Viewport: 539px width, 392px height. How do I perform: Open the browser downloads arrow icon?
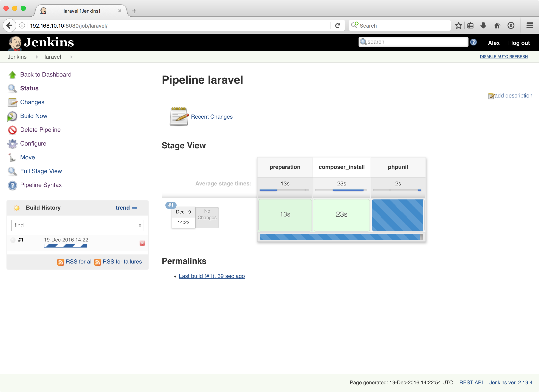483,25
